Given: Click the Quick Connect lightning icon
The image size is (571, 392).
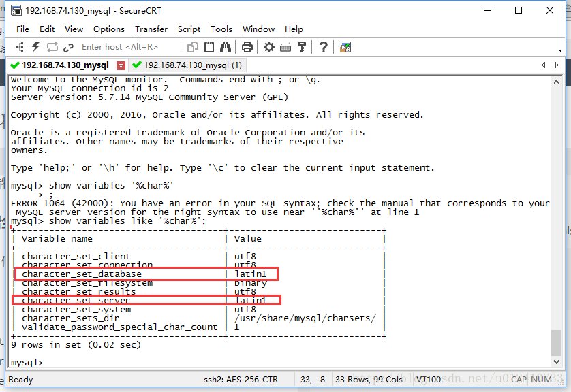Looking at the screenshot, I should 35,47.
